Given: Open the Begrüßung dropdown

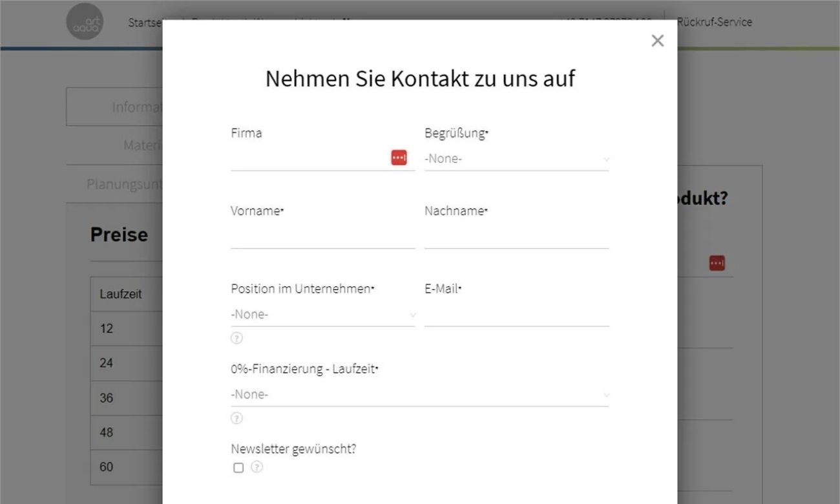Looking at the screenshot, I should click(516, 159).
